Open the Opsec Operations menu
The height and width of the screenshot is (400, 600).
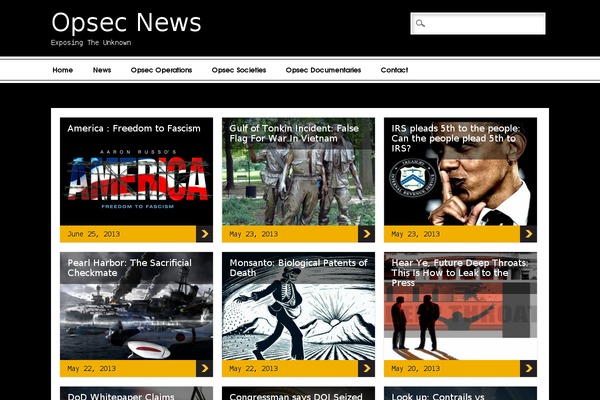pyautogui.click(x=161, y=70)
